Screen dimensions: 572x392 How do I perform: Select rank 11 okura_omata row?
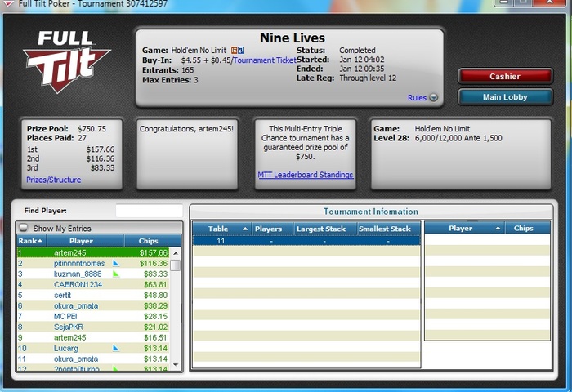[x=93, y=359]
